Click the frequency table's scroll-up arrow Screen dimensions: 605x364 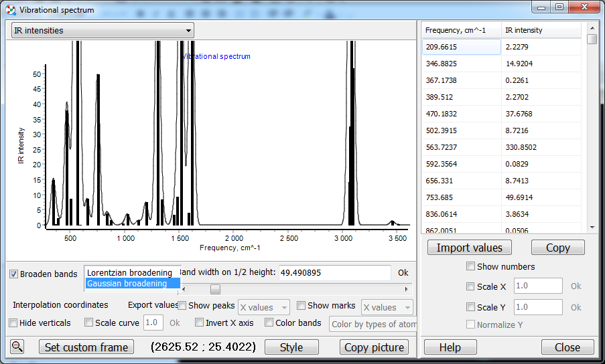coord(592,28)
